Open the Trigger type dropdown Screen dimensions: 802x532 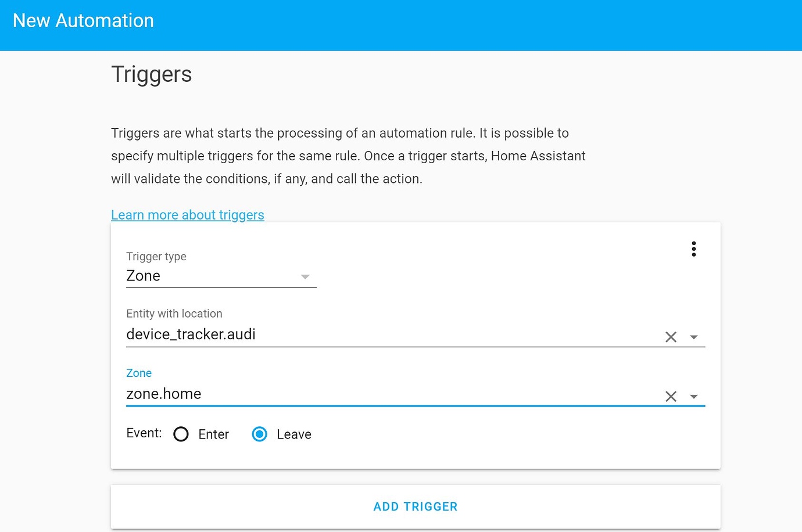coord(305,277)
